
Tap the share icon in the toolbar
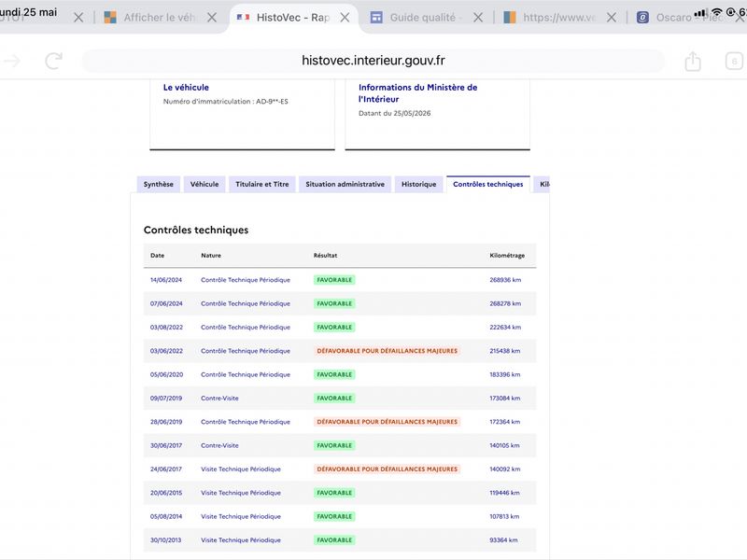point(693,61)
